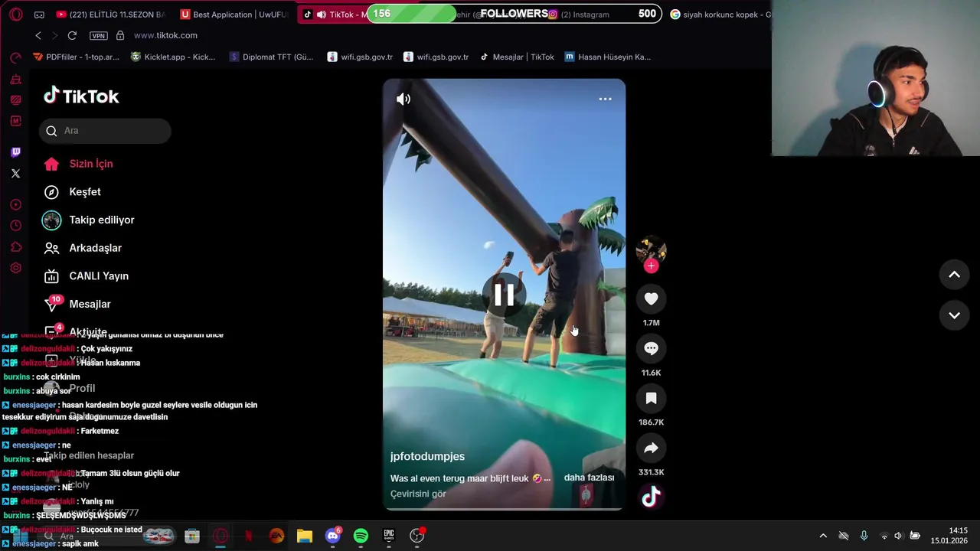Open Microsoft Store from the taskbar

pos(192,536)
